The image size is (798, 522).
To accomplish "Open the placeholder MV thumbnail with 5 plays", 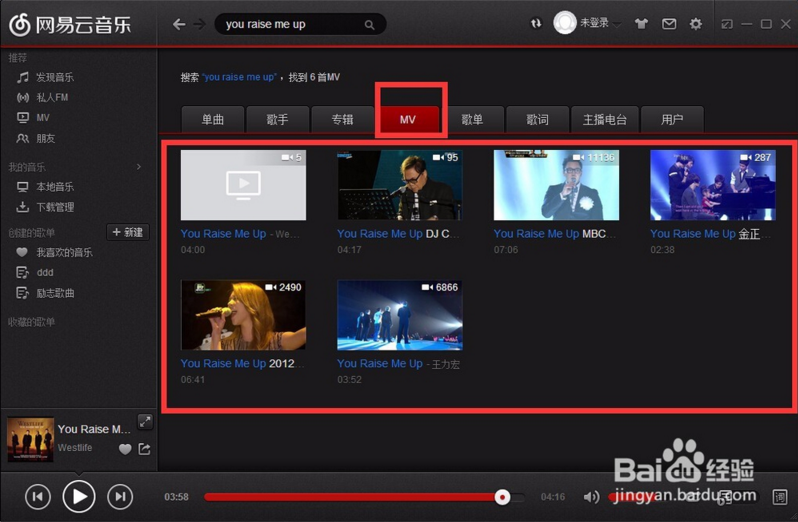I will coord(243,185).
